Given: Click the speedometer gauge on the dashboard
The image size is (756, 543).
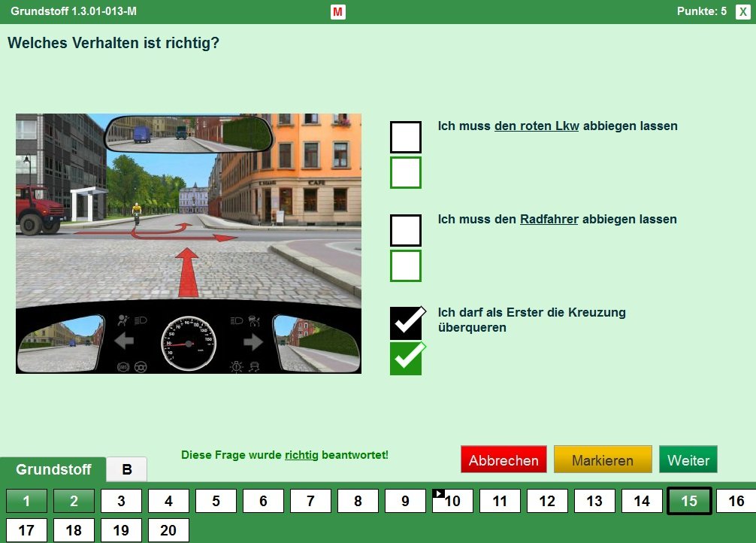Looking at the screenshot, I should 189,343.
